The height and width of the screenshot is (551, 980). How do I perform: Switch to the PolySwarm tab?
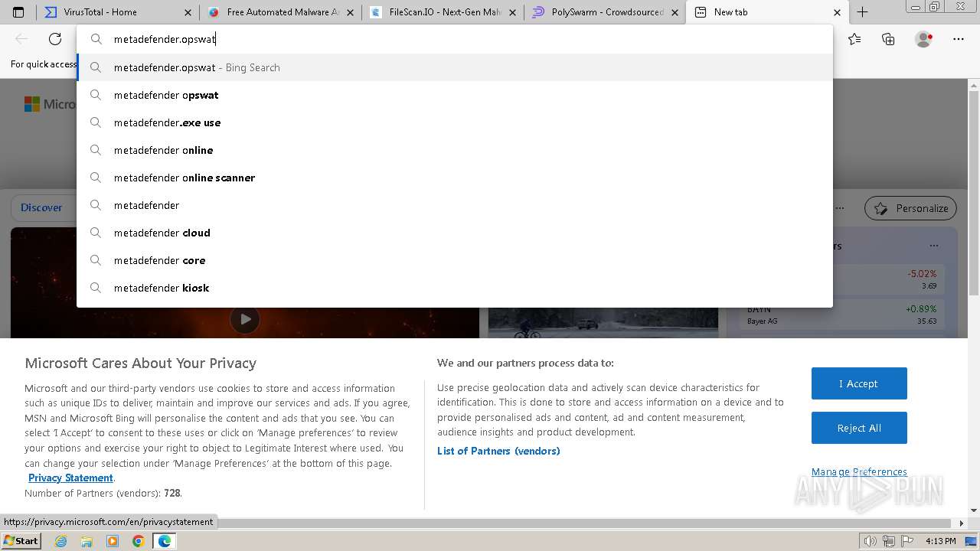coord(604,12)
